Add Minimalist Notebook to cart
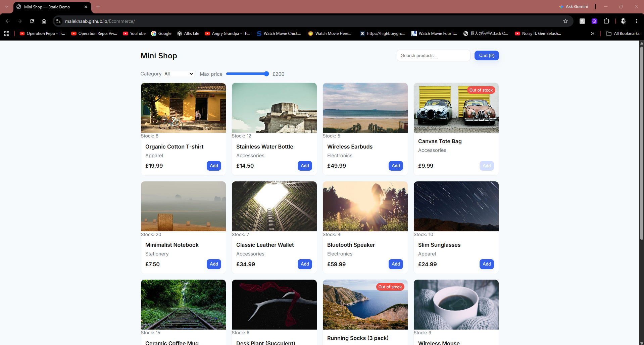The width and height of the screenshot is (644, 345). [214, 264]
